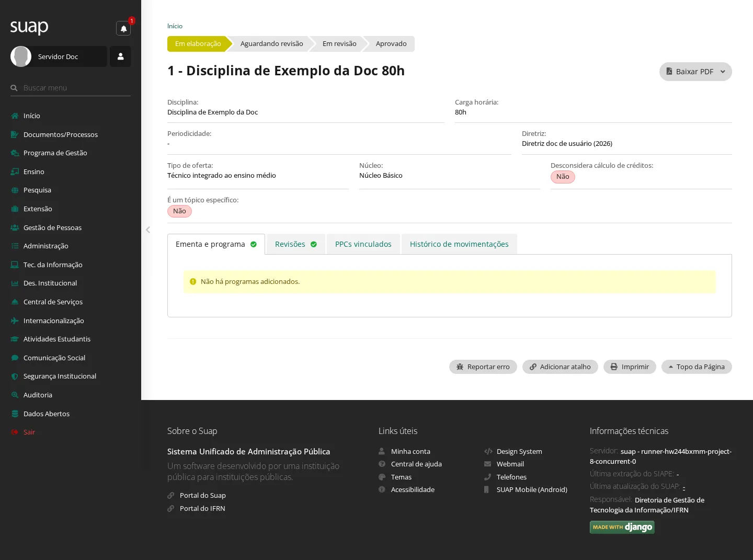
Task: Open the SUAP Mobile (Android) link
Action: (532, 489)
